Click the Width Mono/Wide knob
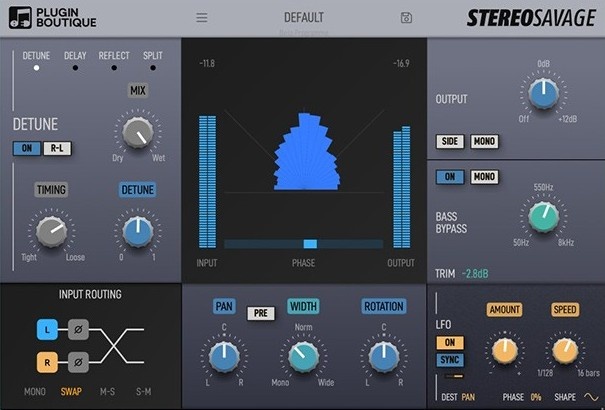The image size is (605, 410). 303,356
